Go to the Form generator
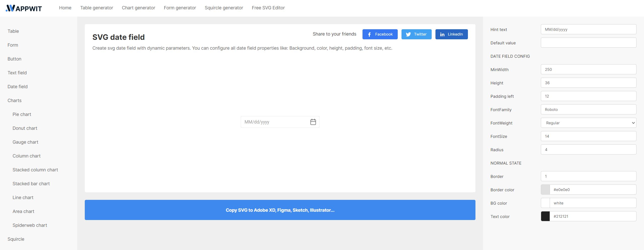Image resolution: width=644 pixels, height=250 pixels. click(x=180, y=8)
